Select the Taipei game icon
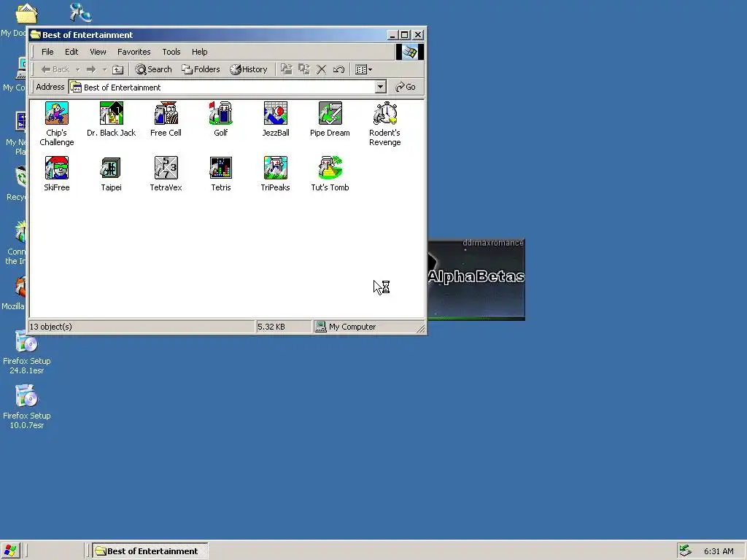The image size is (747, 560). point(112,168)
